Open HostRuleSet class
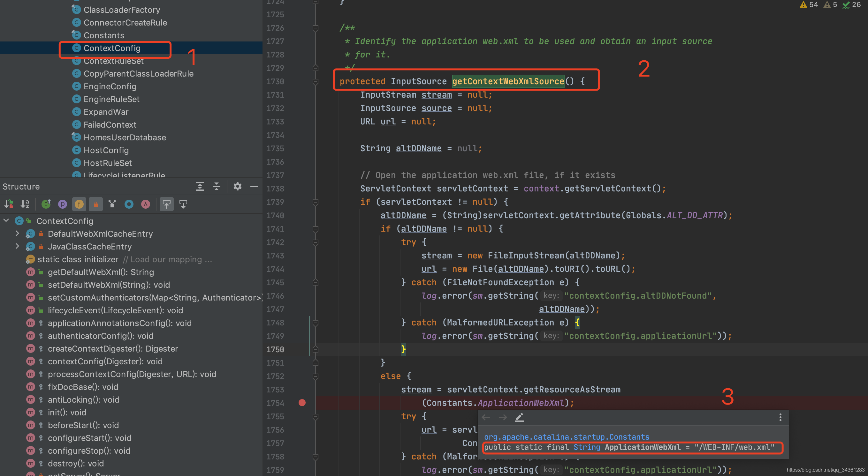The height and width of the screenshot is (476, 868). point(108,163)
